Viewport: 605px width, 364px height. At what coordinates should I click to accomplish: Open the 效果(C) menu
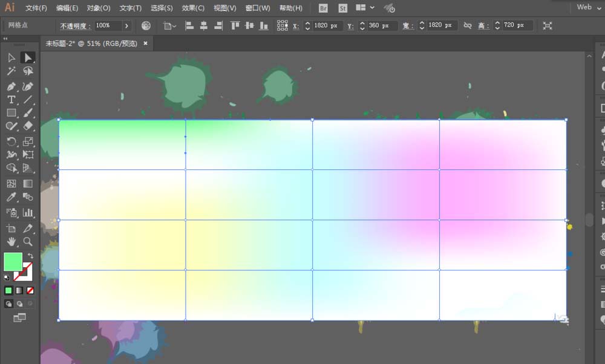[193, 8]
